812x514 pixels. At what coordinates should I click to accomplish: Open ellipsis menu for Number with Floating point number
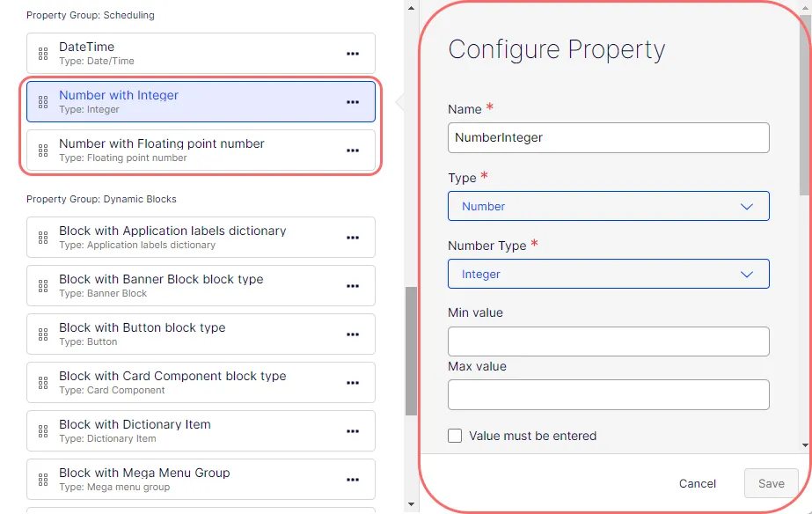(x=353, y=151)
